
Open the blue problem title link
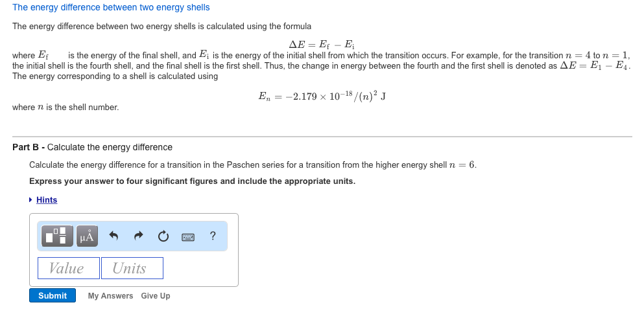(x=111, y=7)
